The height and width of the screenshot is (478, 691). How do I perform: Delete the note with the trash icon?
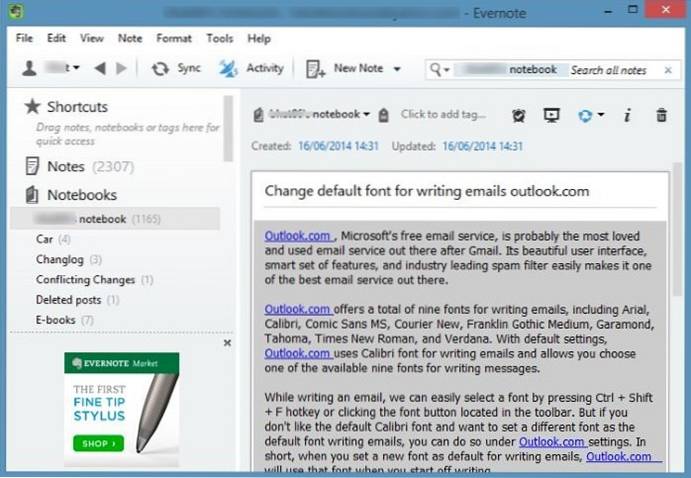[661, 115]
